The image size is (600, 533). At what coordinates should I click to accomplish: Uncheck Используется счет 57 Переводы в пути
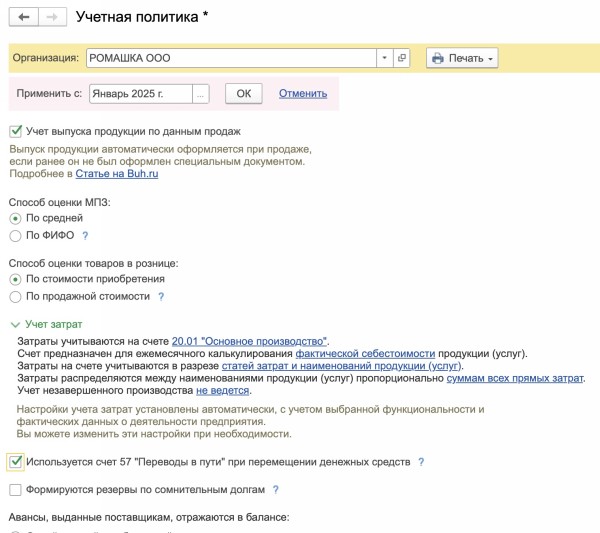click(x=15, y=462)
